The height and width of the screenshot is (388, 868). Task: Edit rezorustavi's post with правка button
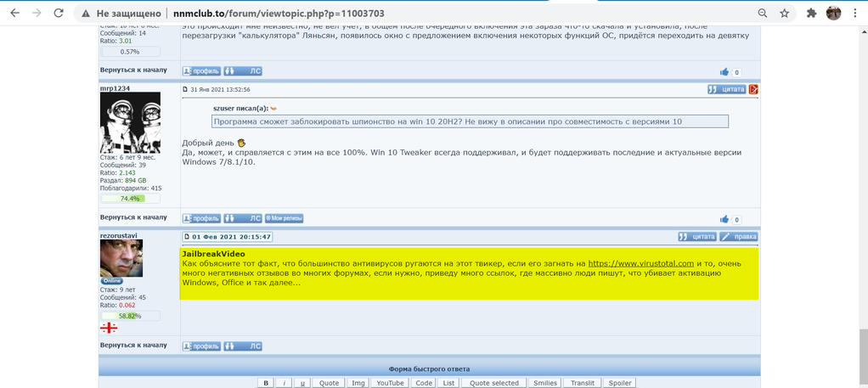click(738, 236)
